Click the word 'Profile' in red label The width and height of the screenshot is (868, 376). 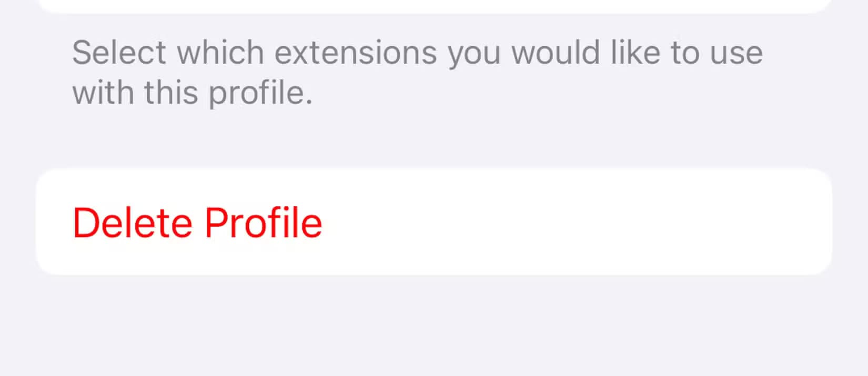click(264, 223)
